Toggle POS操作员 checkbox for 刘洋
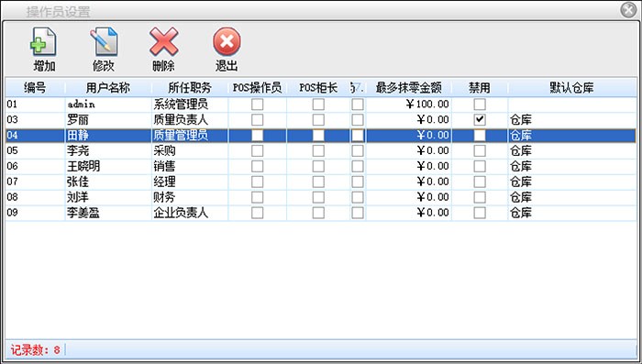 [257, 197]
